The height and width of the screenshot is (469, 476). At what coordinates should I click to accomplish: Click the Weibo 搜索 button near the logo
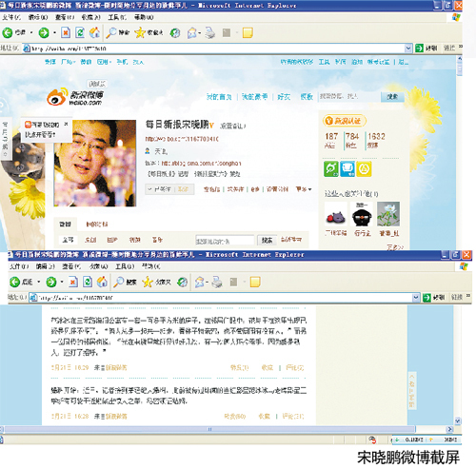click(x=392, y=97)
